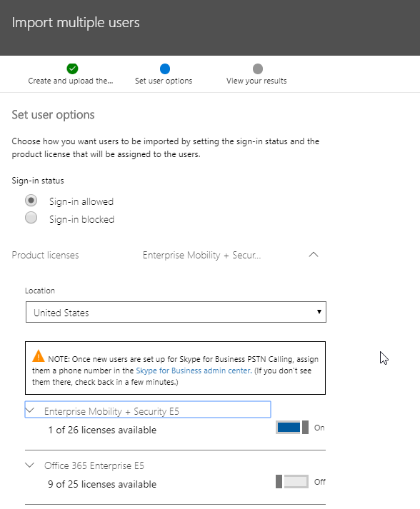Image resolution: width=420 pixels, height=509 pixels.
Task: Click the Sign-in status label
Action: [38, 181]
